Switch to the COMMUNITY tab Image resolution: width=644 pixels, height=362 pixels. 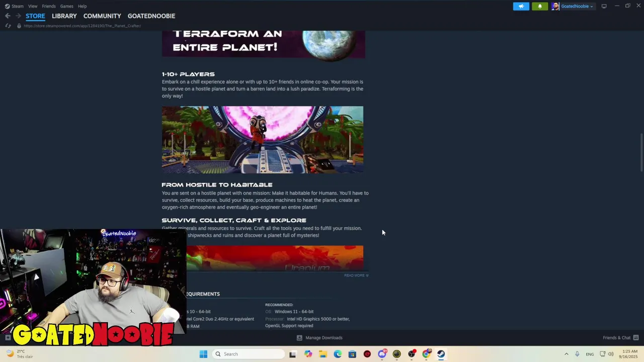click(102, 16)
